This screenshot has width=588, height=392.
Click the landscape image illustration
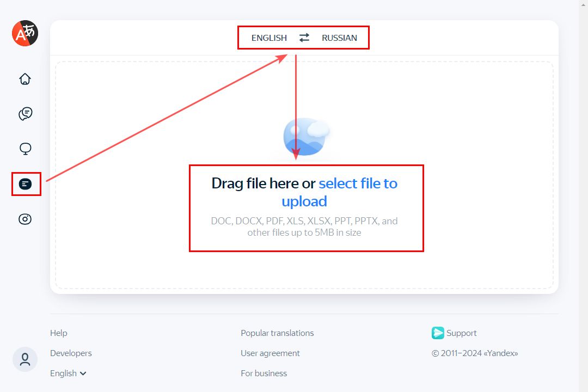(306, 137)
